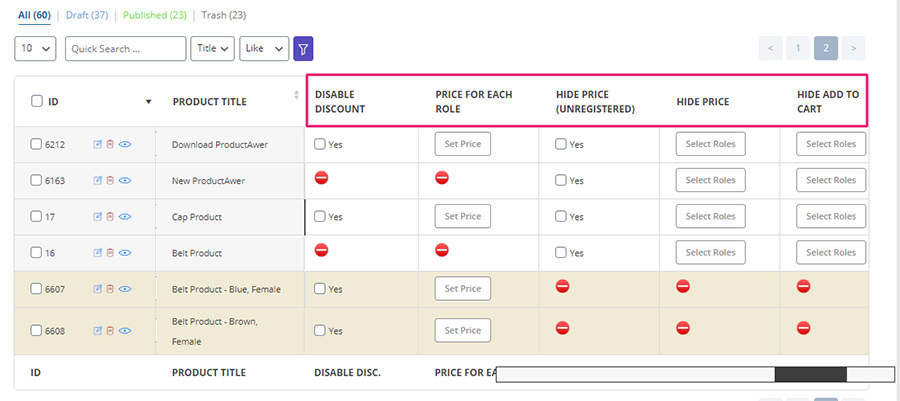The width and height of the screenshot is (900, 401).
Task: Trash the Cap Product row (ID 17)
Action: coord(110,217)
